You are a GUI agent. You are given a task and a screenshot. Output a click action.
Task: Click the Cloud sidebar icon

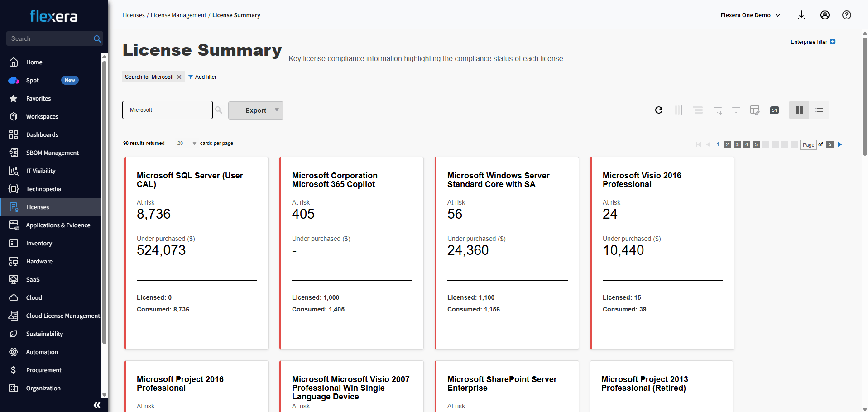coord(14,297)
